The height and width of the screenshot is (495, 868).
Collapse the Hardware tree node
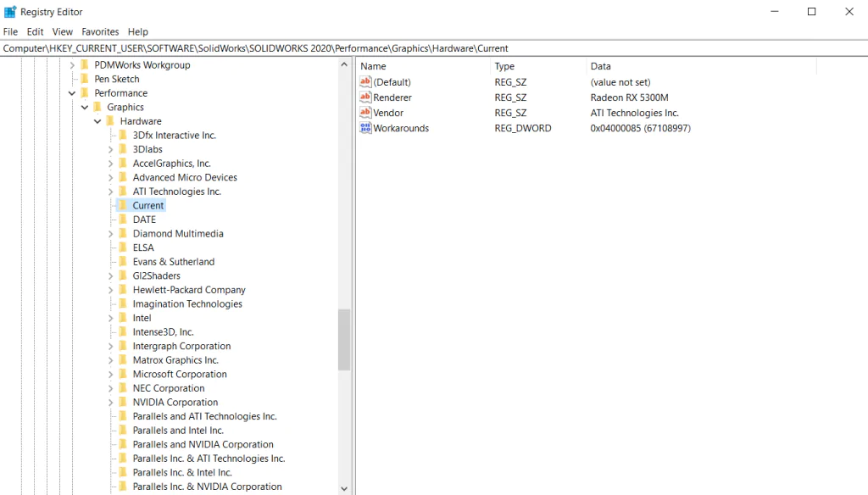[x=97, y=121]
